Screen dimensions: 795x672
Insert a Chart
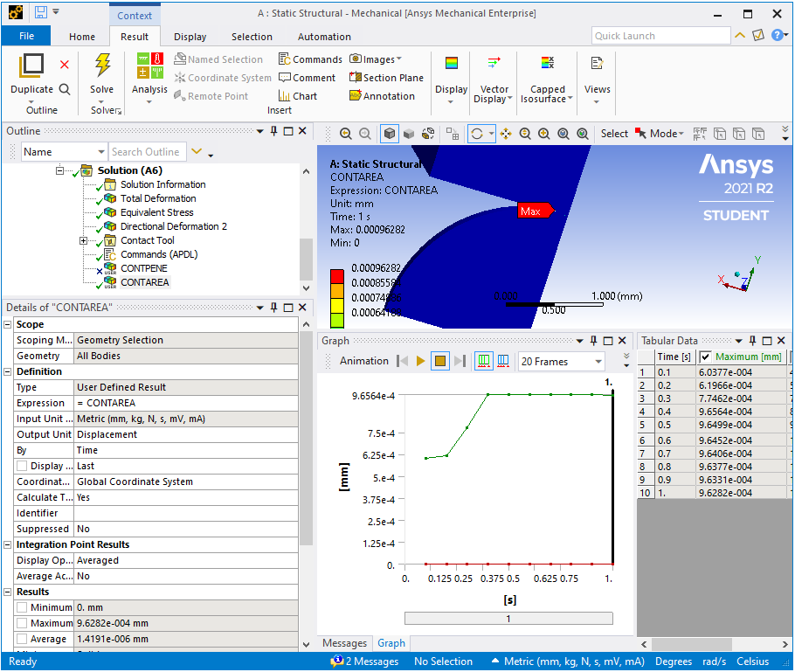[x=298, y=96]
